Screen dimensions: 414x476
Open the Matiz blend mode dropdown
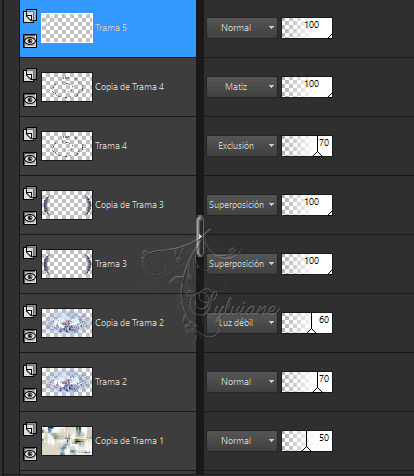point(242,87)
